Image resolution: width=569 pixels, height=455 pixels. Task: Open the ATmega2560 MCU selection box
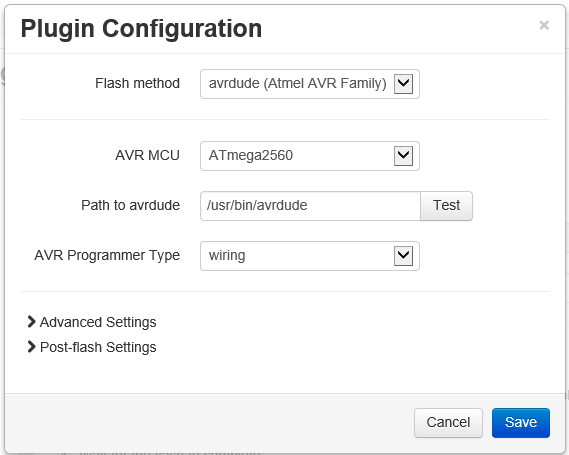coord(310,156)
